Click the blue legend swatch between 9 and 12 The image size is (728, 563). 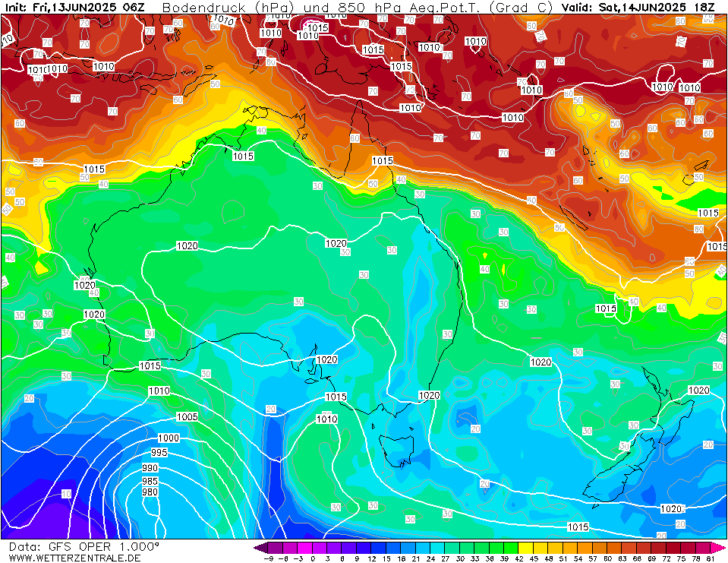(x=364, y=547)
